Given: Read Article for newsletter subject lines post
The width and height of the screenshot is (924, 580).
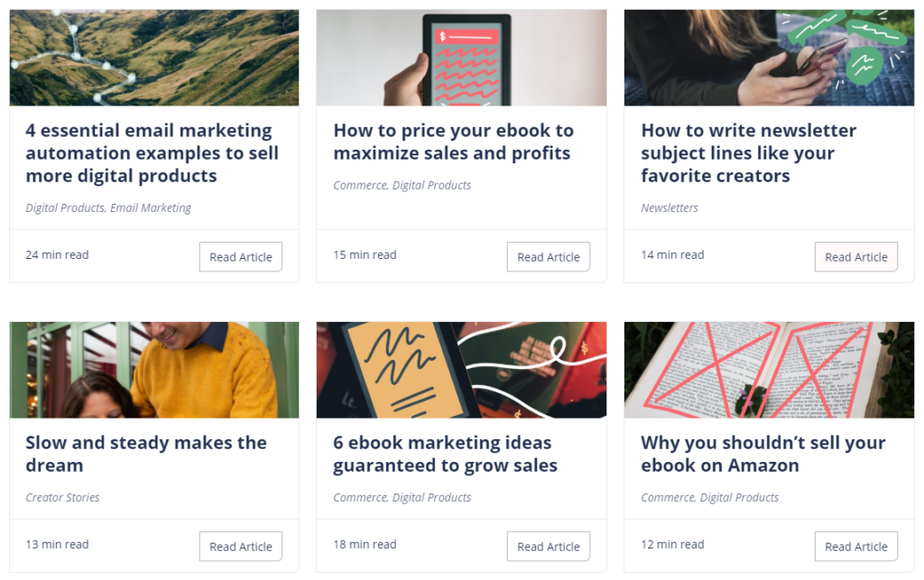Looking at the screenshot, I should click(x=855, y=257).
